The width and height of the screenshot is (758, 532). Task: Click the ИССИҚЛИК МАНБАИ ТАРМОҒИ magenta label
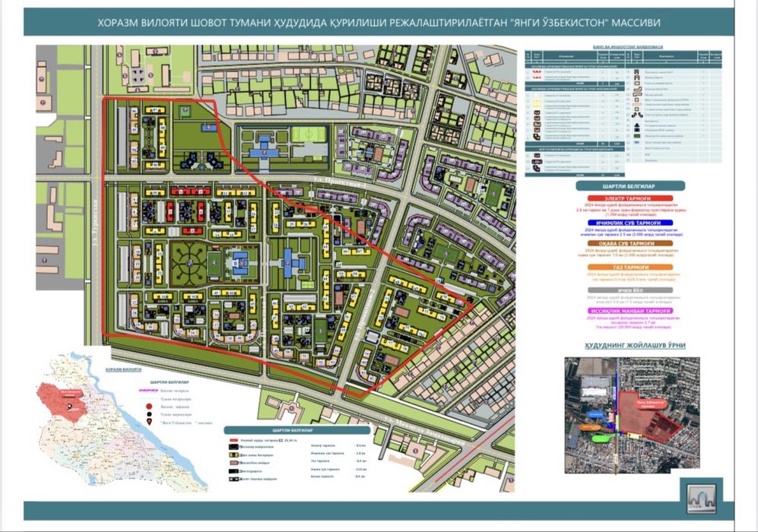(x=630, y=311)
